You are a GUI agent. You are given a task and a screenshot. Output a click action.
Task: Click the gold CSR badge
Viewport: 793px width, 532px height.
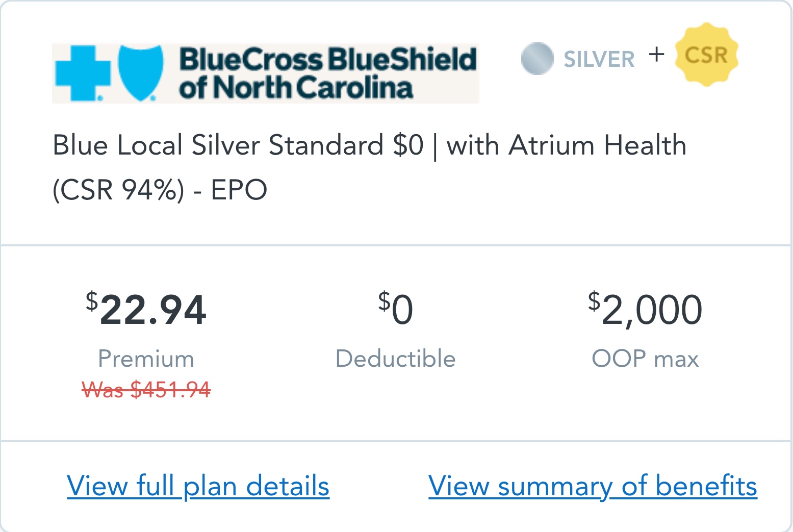[706, 55]
